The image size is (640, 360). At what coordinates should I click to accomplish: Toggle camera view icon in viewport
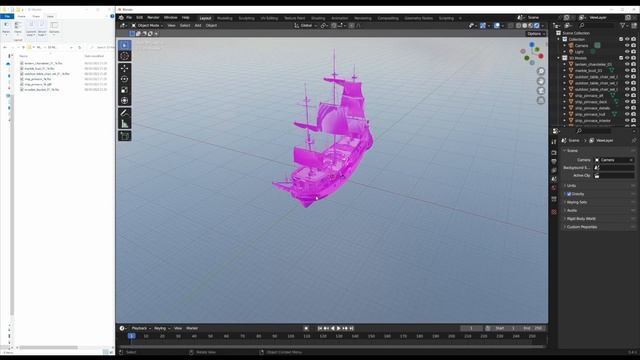[x=541, y=91]
